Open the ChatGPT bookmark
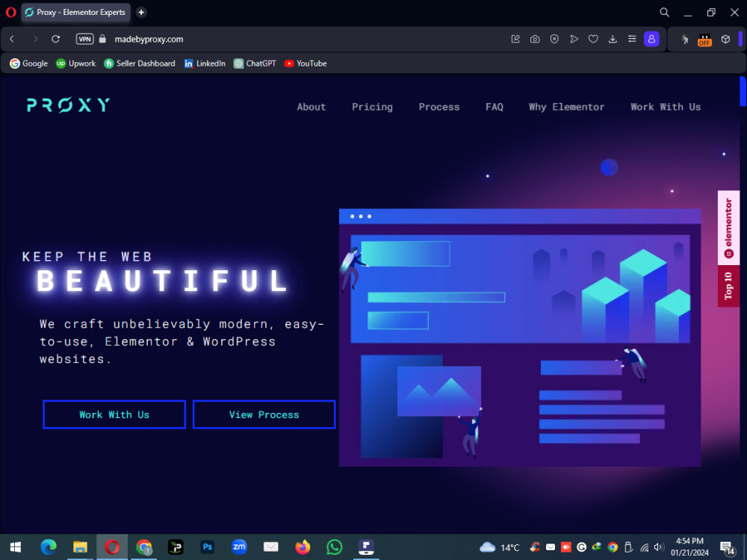This screenshot has width=747, height=560. tap(254, 63)
